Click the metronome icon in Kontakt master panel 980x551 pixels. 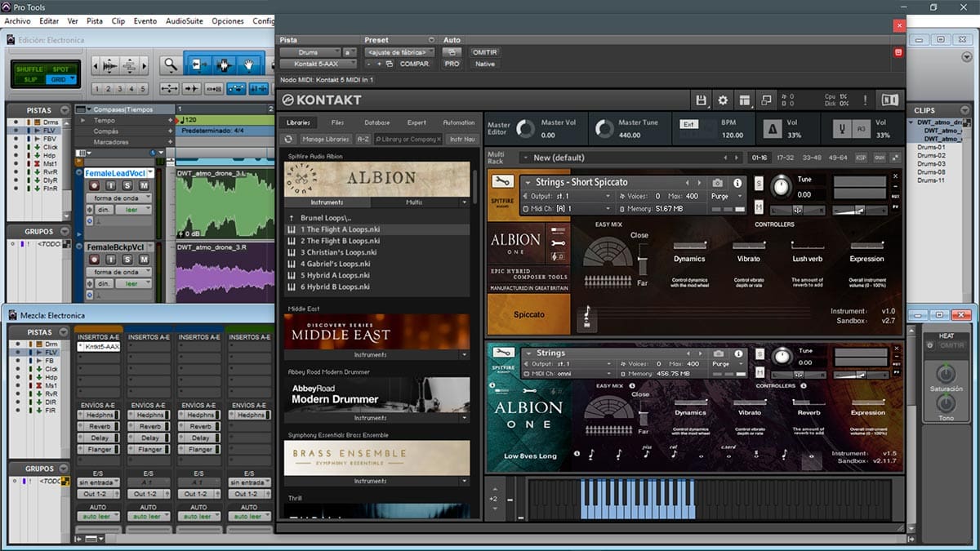point(772,129)
